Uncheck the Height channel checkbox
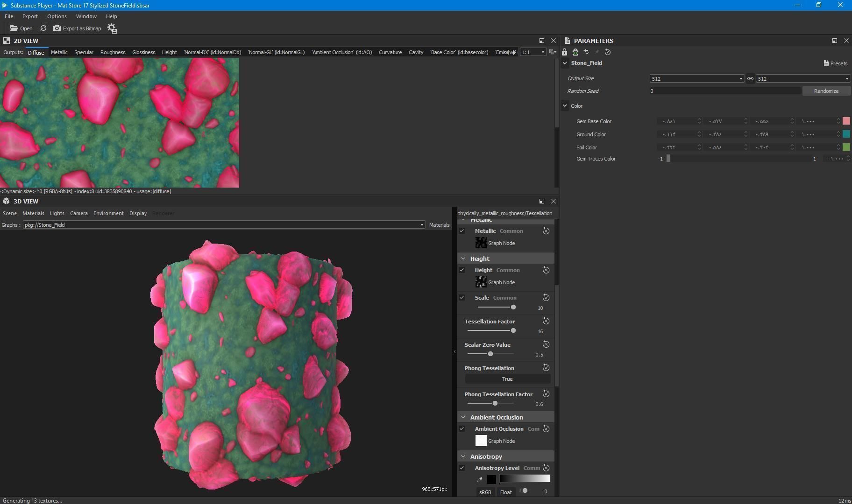Image resolution: width=852 pixels, height=504 pixels. (462, 270)
